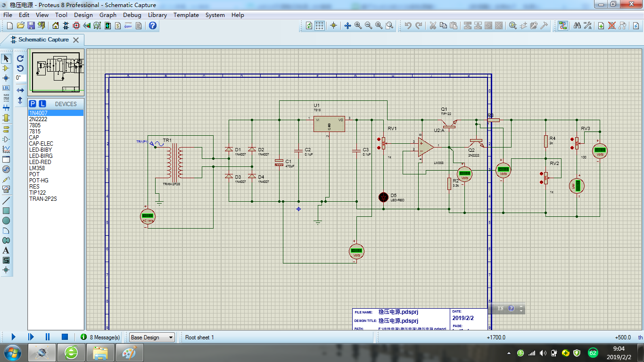The width and height of the screenshot is (644, 362).
Task: Open the Library menu
Action: pyautogui.click(x=157, y=15)
